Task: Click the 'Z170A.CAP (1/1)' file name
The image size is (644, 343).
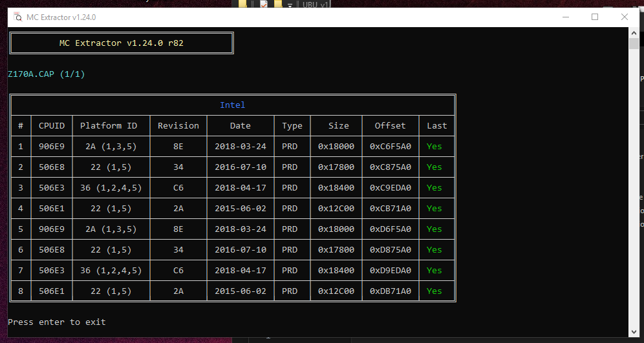Action: [x=47, y=74]
